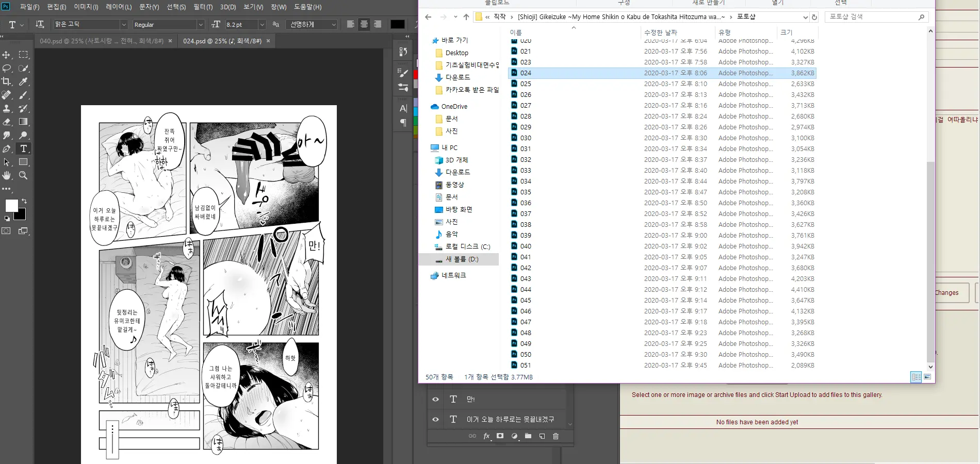This screenshot has height=464, width=980.
Task: Toggle Quick Mask mode
Action: click(x=6, y=231)
